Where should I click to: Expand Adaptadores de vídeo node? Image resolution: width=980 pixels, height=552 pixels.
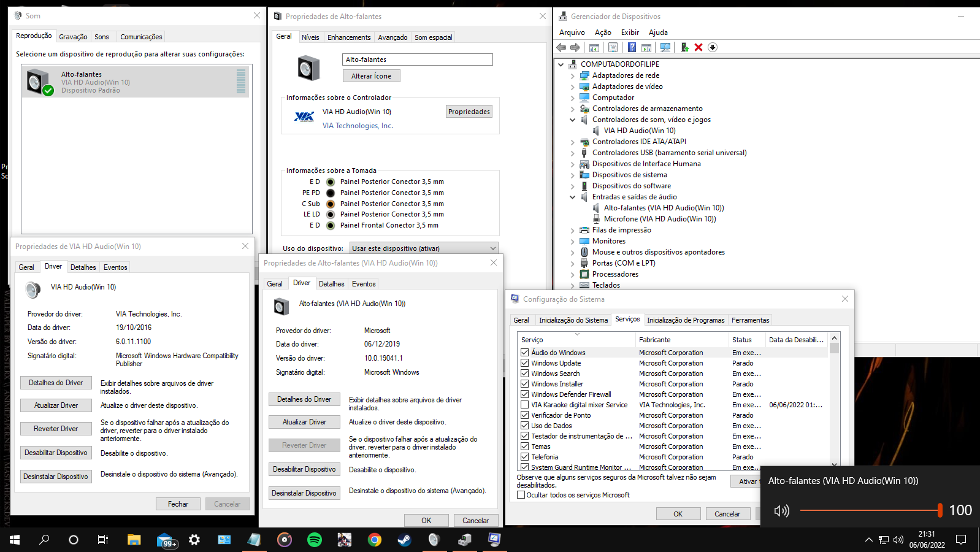coord(572,87)
